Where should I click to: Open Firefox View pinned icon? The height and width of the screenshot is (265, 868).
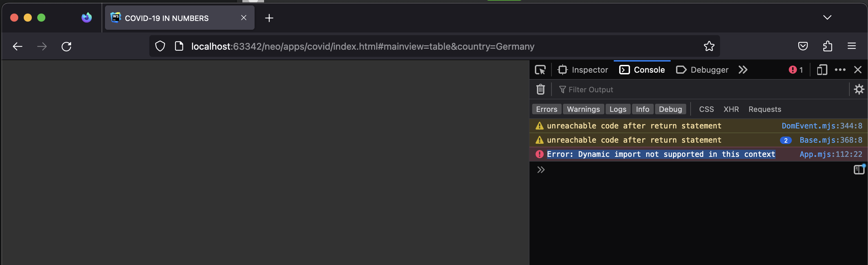click(87, 18)
